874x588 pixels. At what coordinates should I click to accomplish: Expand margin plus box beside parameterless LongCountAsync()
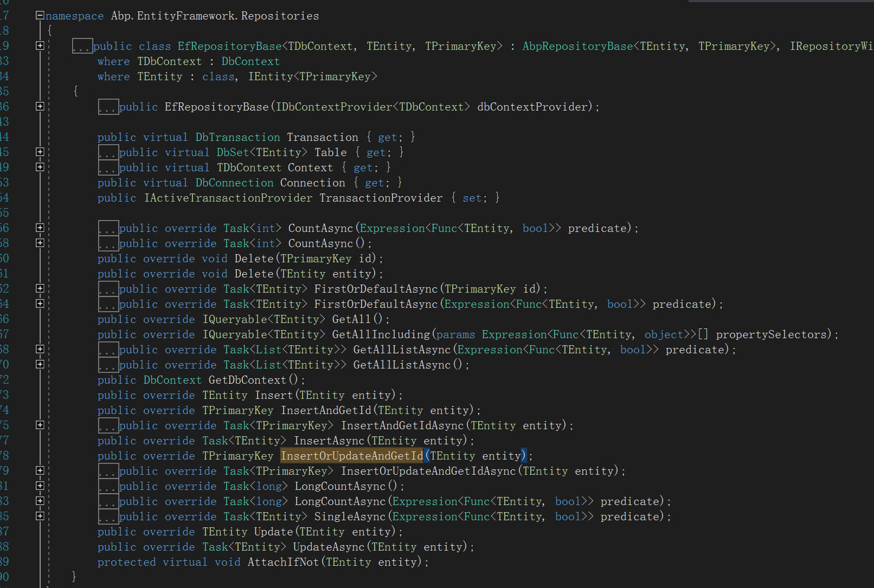40,486
